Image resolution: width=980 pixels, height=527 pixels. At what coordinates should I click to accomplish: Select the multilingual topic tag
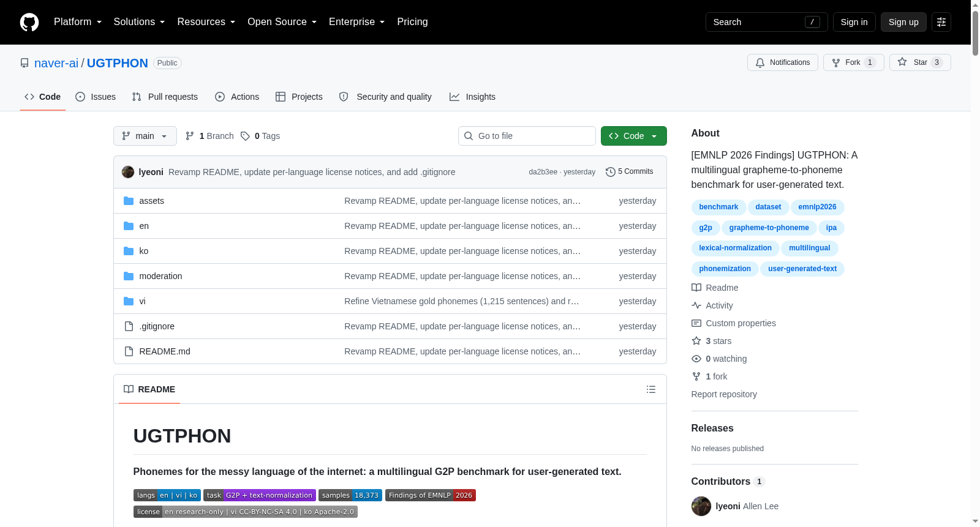point(809,248)
